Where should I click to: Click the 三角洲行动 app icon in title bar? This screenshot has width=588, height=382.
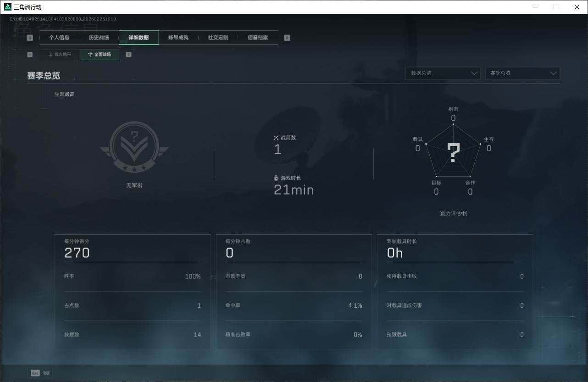pyautogui.click(x=7, y=7)
